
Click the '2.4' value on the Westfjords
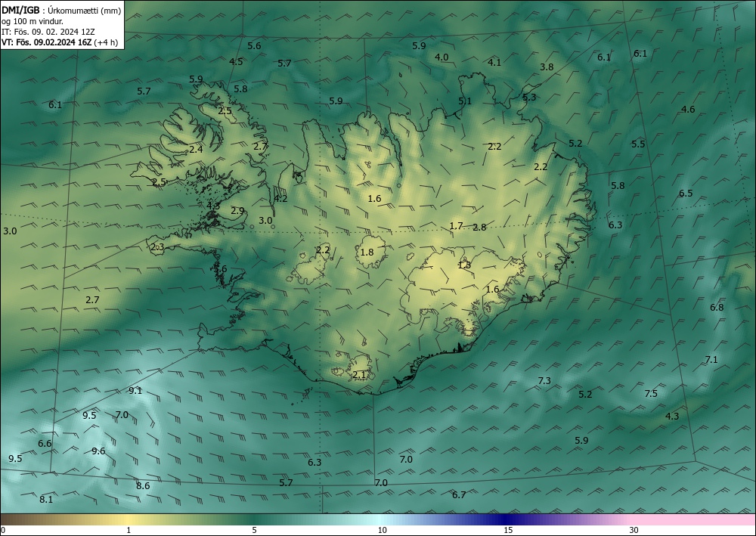[x=196, y=150]
